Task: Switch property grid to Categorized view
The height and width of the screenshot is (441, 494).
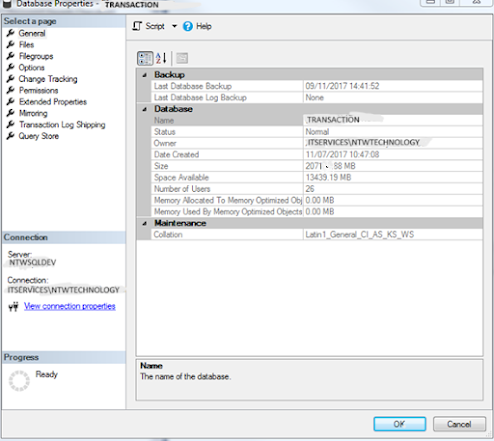Action: (145, 58)
